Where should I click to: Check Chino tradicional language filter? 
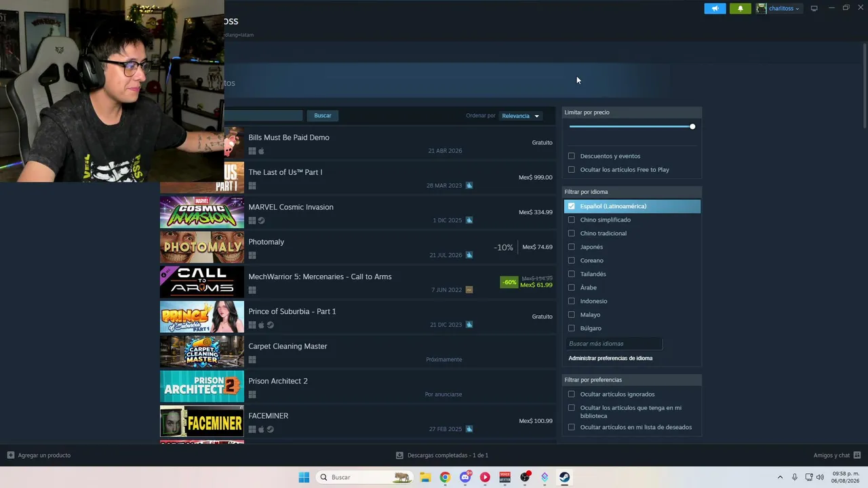pos(572,233)
